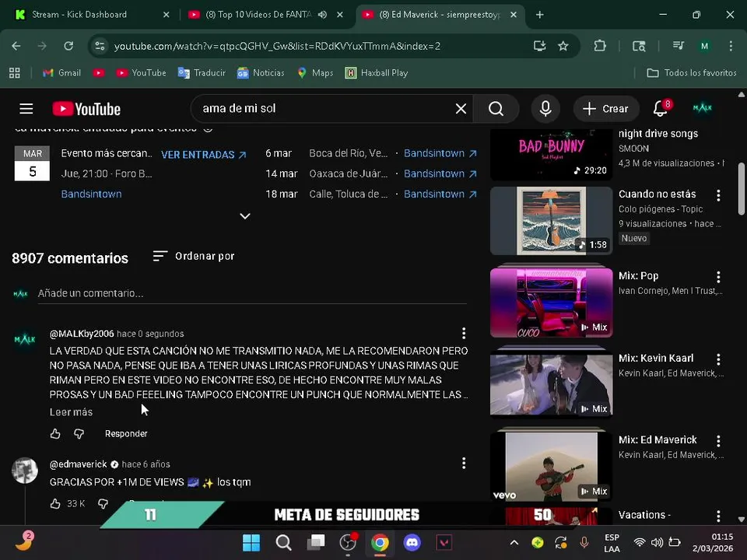Screen dimensions: 747x560
Task: Open Todos los favoritos folder
Action: click(691, 73)
